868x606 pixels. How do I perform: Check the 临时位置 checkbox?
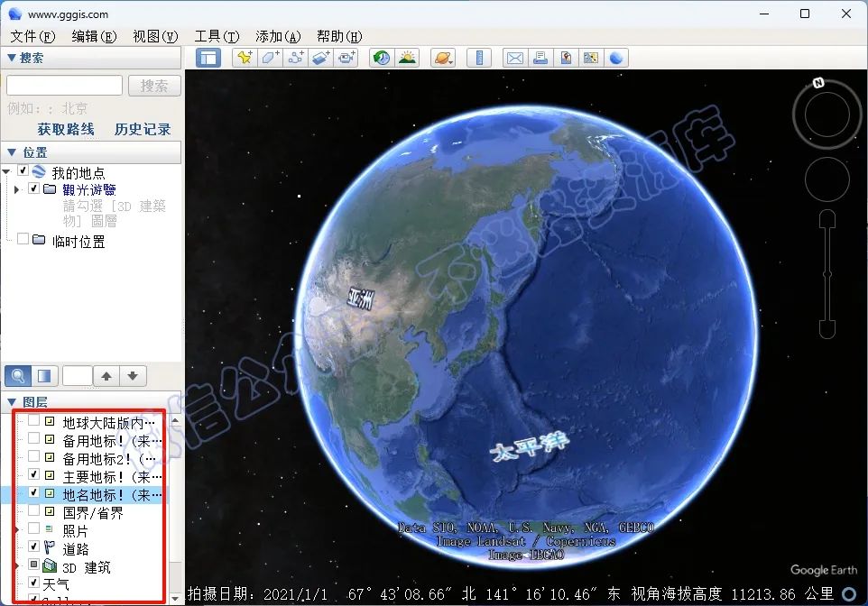23,239
